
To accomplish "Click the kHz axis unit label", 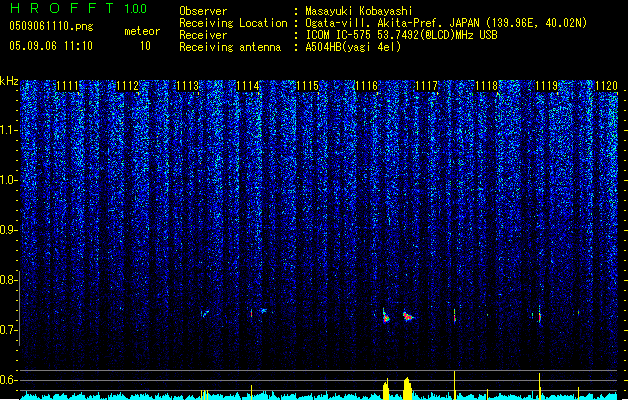I will [9, 81].
